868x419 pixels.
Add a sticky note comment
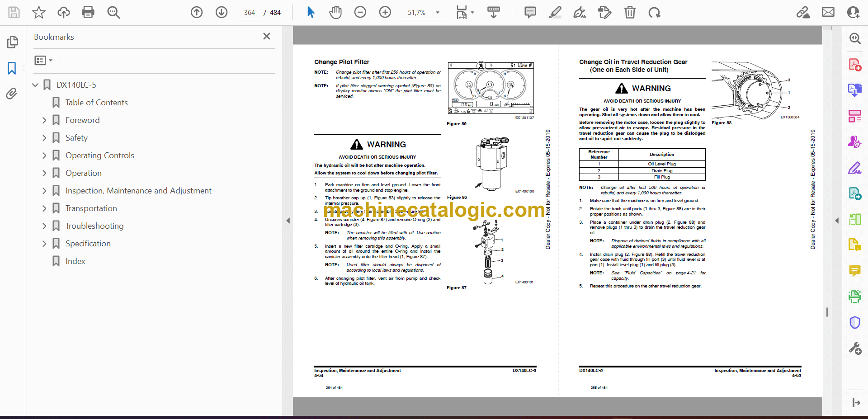[530, 12]
